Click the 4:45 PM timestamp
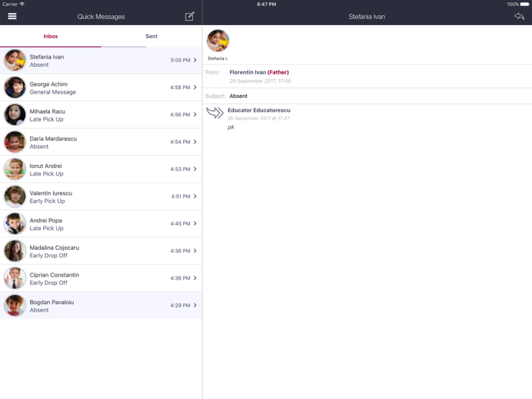 click(x=180, y=223)
